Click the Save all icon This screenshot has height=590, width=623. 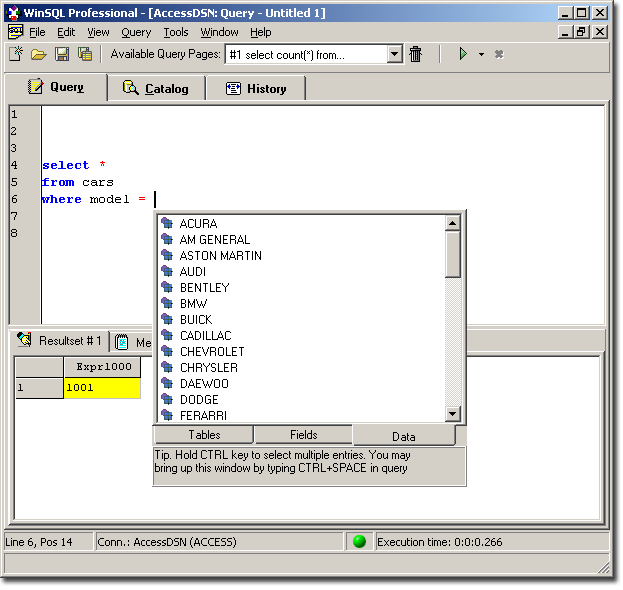[x=85, y=54]
